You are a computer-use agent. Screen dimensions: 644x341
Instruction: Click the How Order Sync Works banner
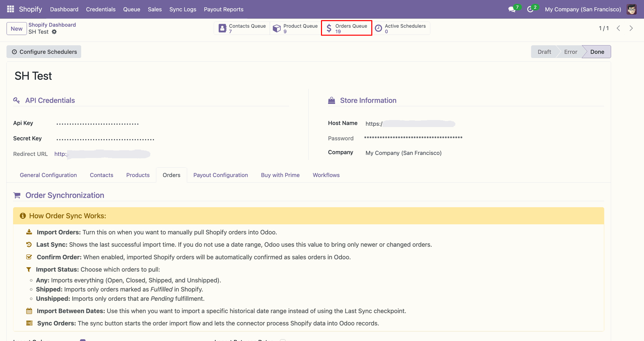(309, 216)
